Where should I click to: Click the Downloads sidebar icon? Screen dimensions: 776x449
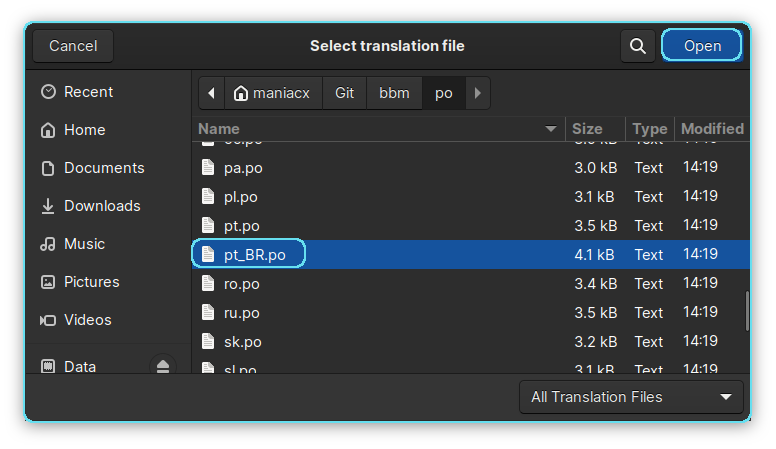click(48, 206)
